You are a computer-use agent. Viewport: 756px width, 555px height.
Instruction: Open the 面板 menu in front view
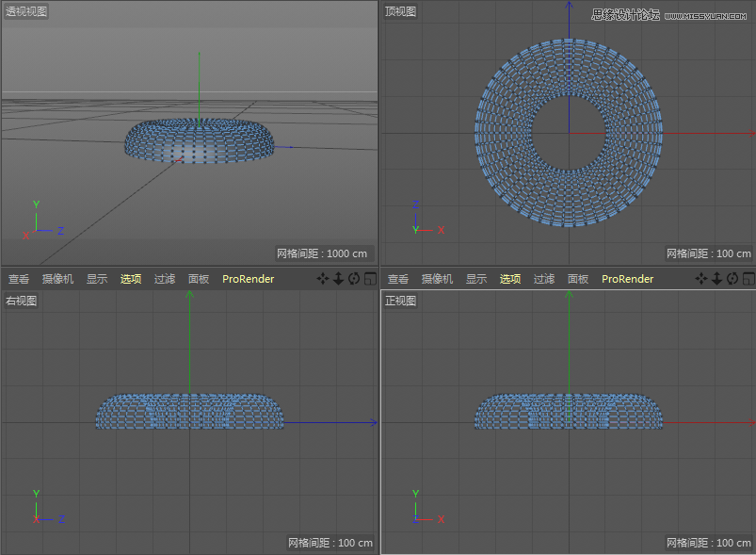[578, 279]
